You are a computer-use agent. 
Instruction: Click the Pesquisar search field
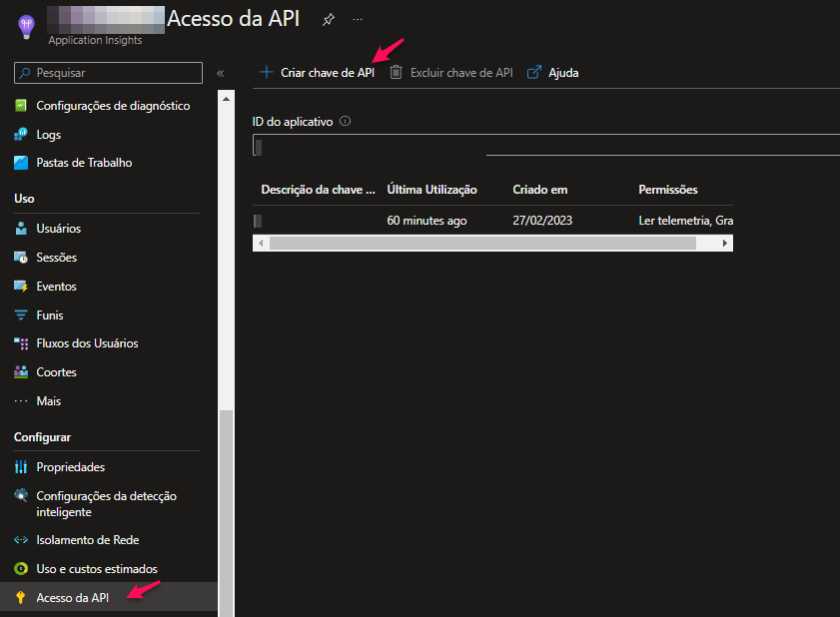click(x=110, y=73)
